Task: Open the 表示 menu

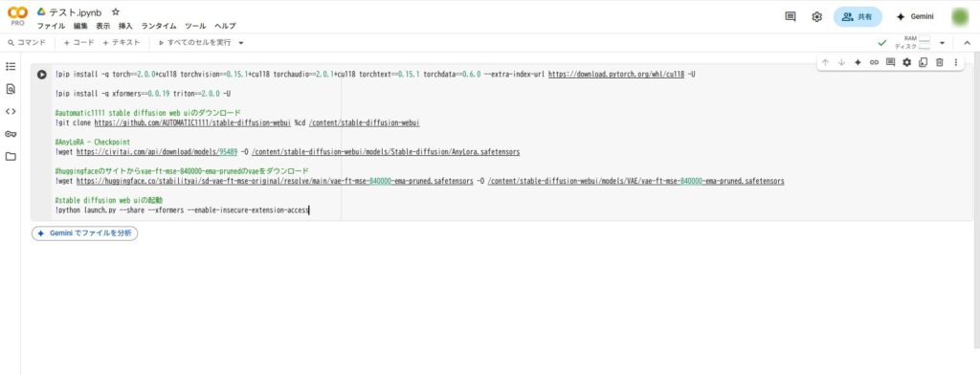Action: (x=103, y=26)
